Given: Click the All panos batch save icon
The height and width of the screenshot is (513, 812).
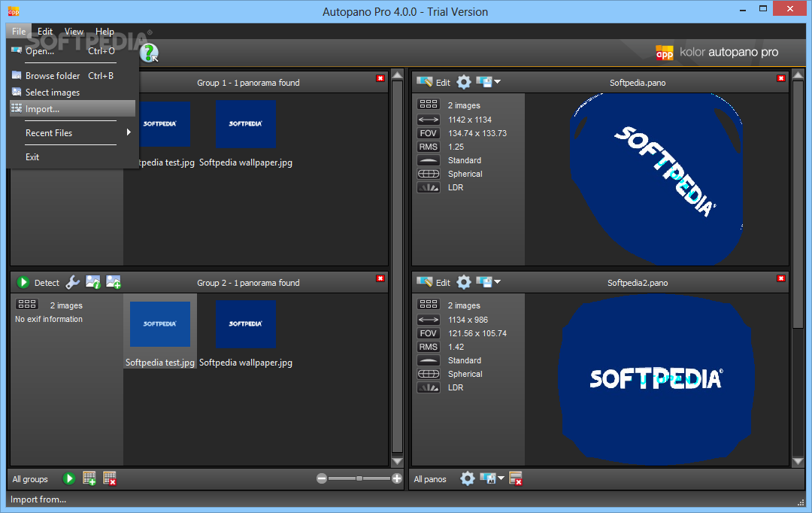Looking at the screenshot, I should pos(487,478).
